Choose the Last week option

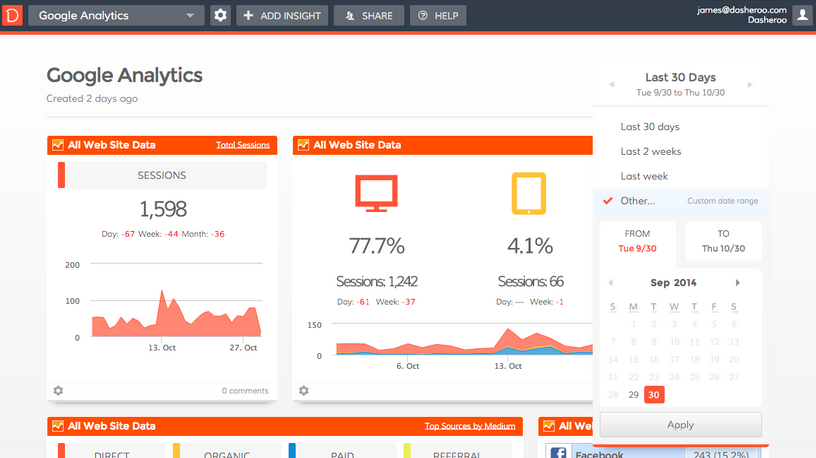[644, 176]
